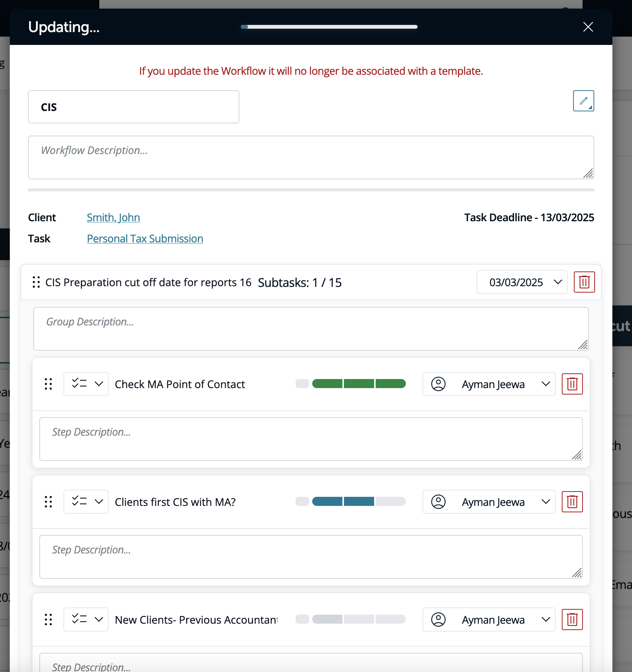
Task: Click the New Clients- Previous Accountant title
Action: click(x=196, y=620)
